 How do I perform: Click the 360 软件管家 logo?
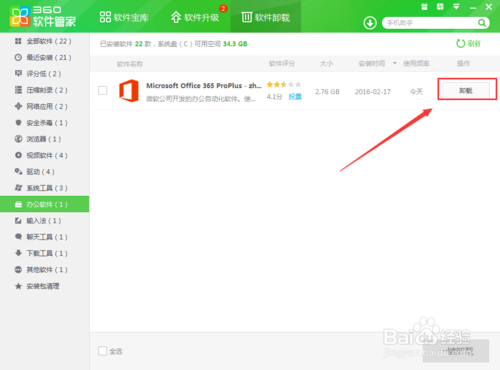click(x=43, y=16)
